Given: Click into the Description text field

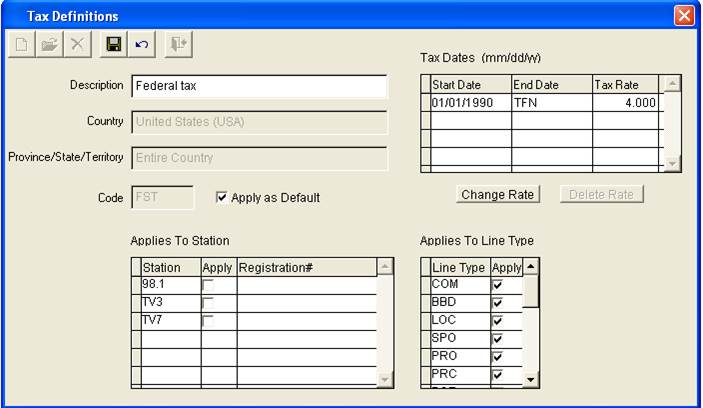Looking at the screenshot, I should coord(258,86).
